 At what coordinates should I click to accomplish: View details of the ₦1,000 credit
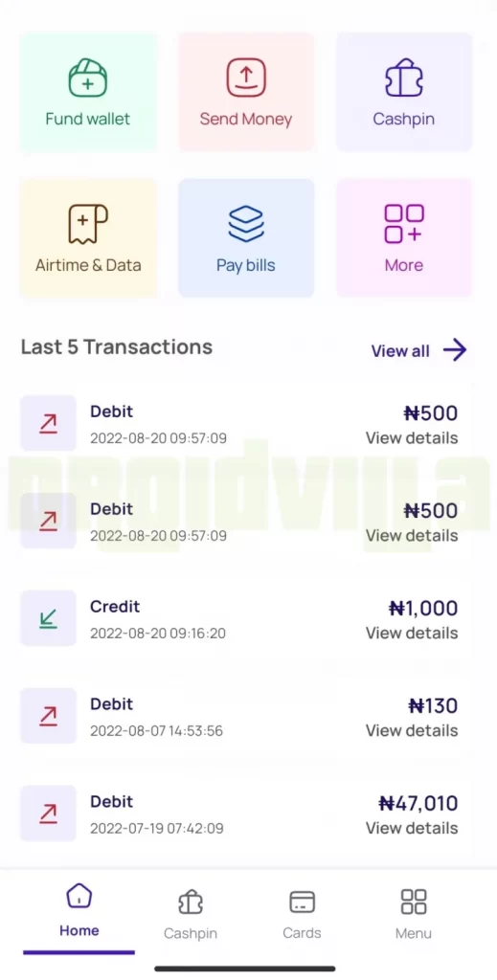coord(412,633)
